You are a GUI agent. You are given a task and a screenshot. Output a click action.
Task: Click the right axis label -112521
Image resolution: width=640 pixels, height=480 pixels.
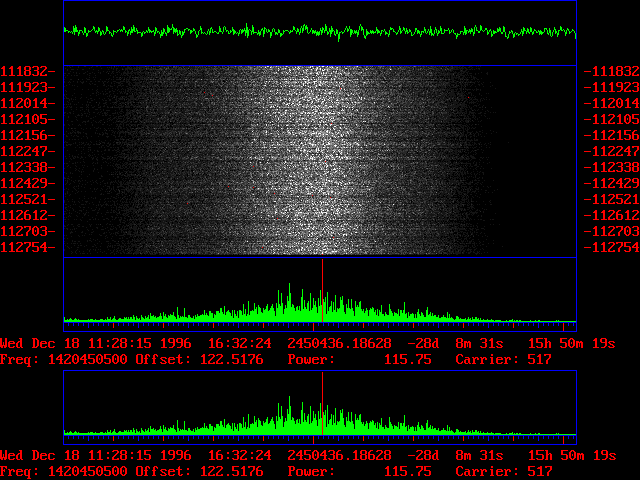tap(611, 200)
